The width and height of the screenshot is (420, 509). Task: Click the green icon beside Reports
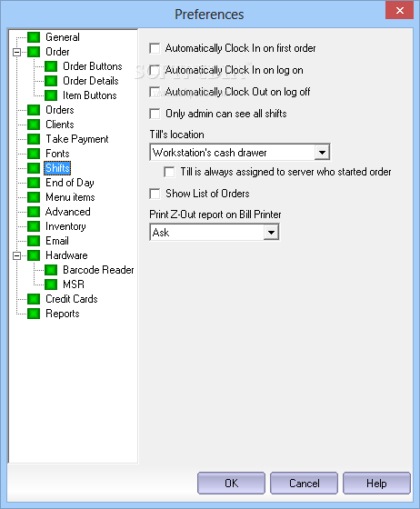[34, 314]
